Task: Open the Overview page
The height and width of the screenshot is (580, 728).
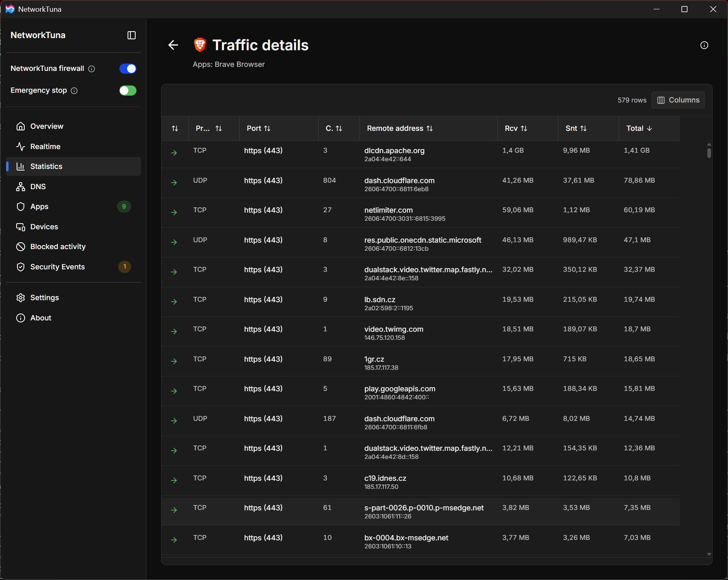Action: click(x=74, y=126)
